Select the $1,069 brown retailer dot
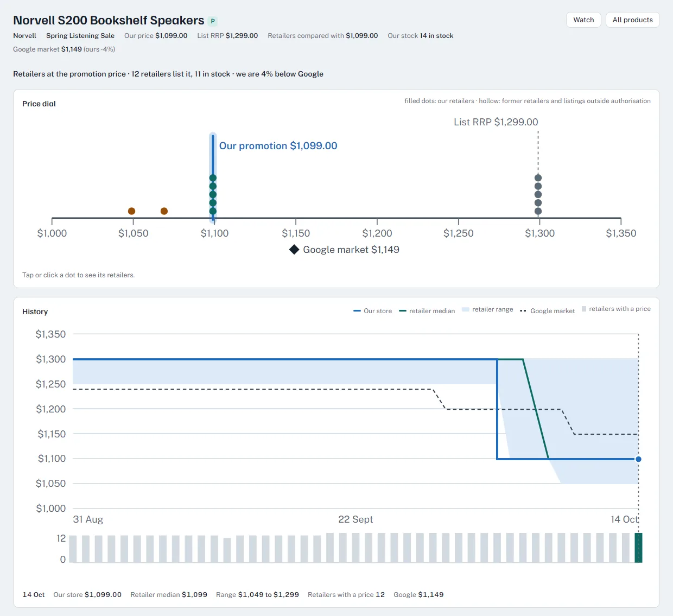The image size is (673, 616). (x=164, y=211)
